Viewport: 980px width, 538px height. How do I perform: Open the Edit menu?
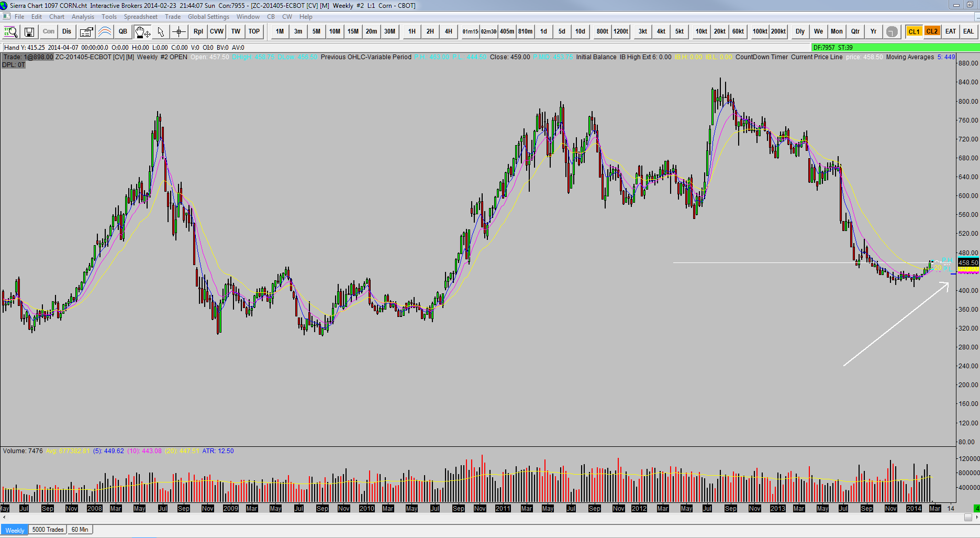coord(37,17)
